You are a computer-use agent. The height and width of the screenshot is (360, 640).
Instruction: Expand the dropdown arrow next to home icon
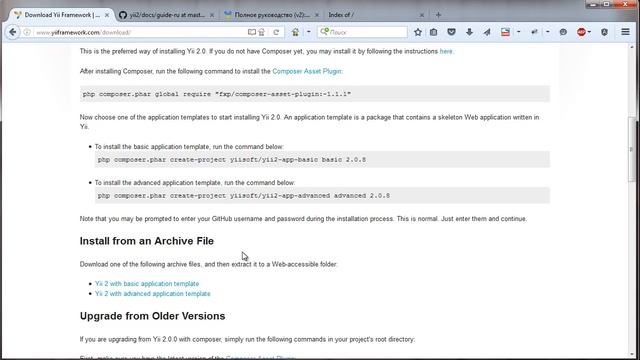tap(309, 32)
